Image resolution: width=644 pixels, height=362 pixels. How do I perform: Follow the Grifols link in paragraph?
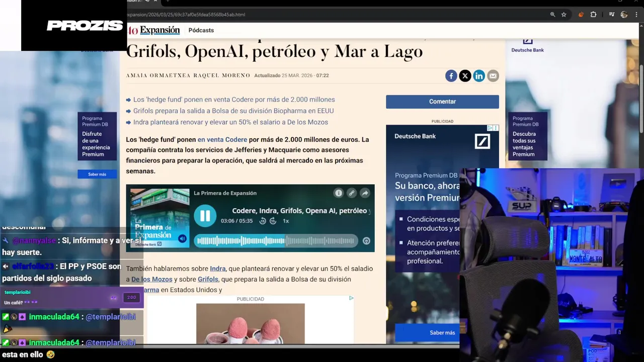208,279
